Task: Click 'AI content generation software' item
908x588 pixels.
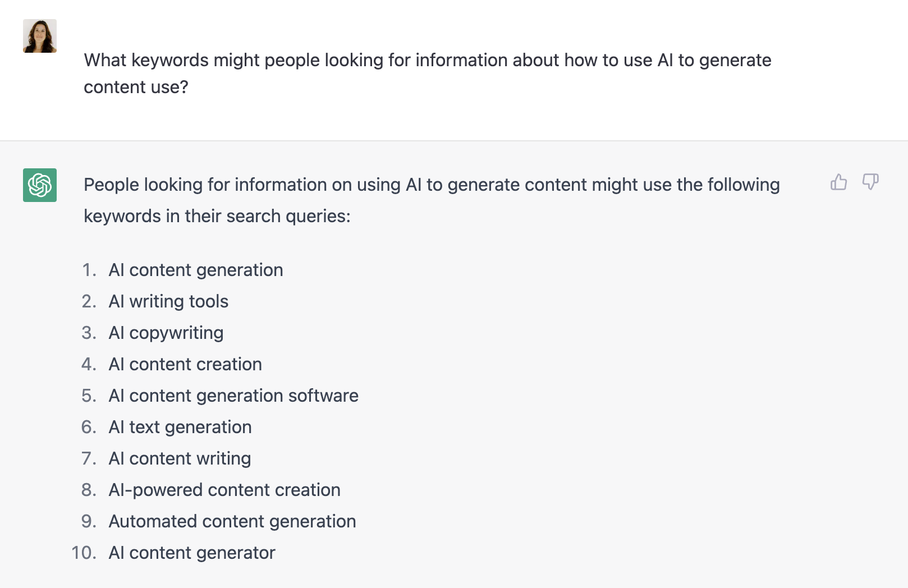Action: 233,396
